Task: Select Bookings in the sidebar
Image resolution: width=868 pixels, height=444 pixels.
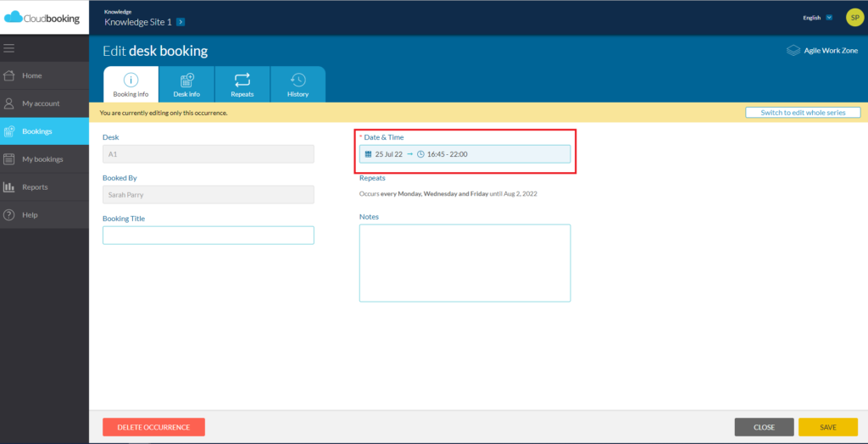Action: click(44, 131)
